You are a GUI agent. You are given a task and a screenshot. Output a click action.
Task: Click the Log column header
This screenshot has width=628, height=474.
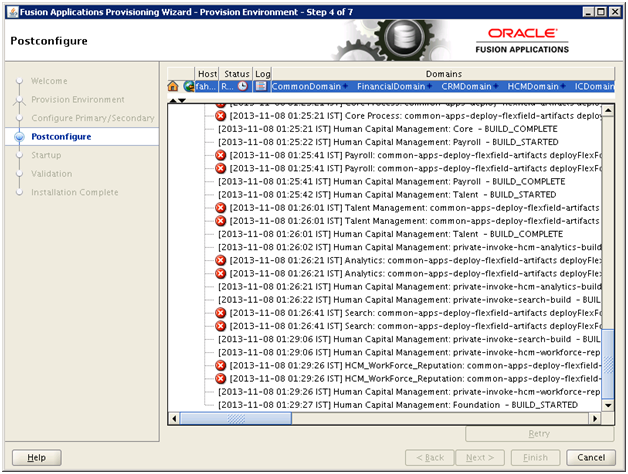click(263, 74)
